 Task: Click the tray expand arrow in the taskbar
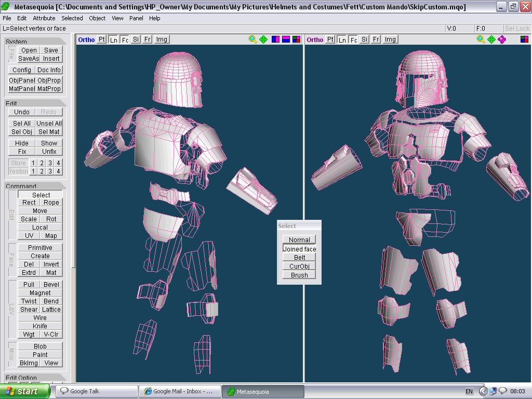pos(483,391)
